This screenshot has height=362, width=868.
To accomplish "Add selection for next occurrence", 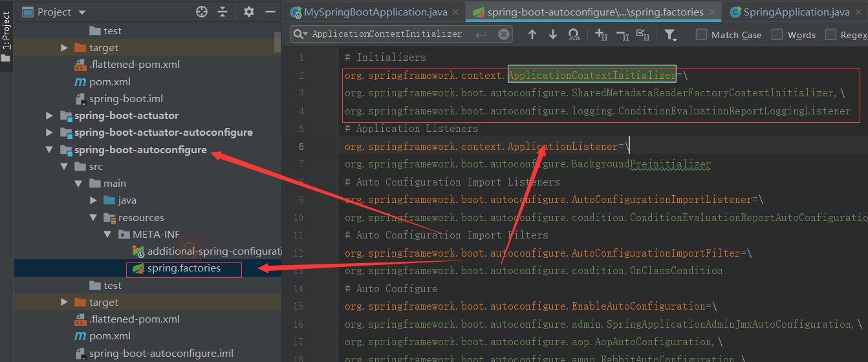I will 601,34.
